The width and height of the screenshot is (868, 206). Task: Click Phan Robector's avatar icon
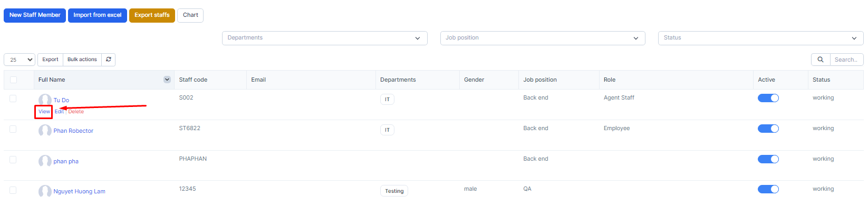[x=45, y=130]
